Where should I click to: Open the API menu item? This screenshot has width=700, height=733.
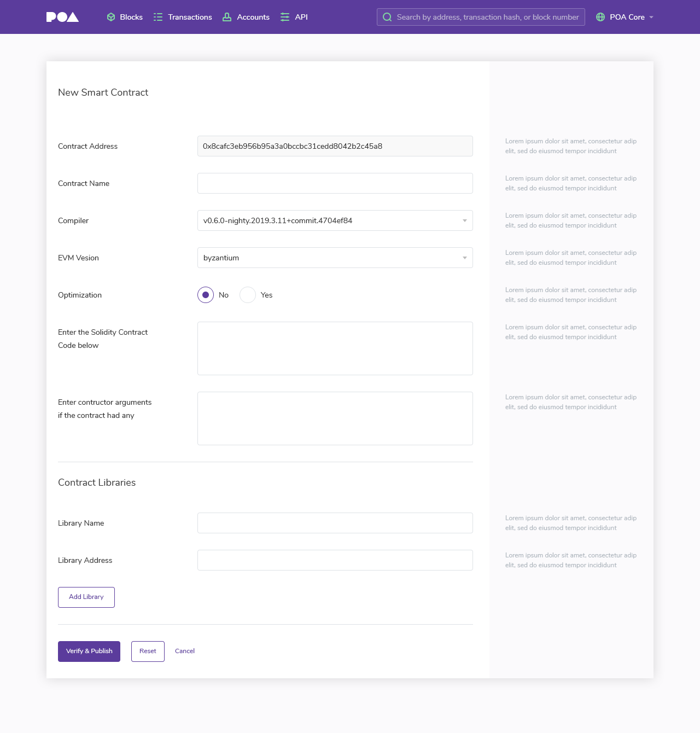point(294,17)
